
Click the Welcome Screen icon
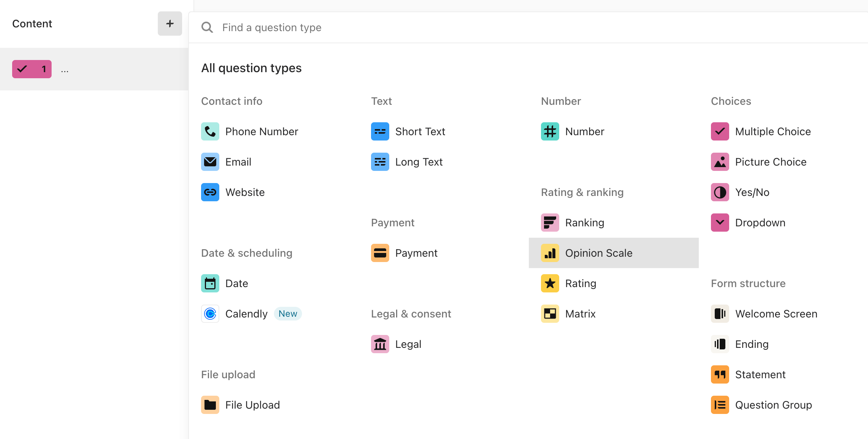pos(720,314)
